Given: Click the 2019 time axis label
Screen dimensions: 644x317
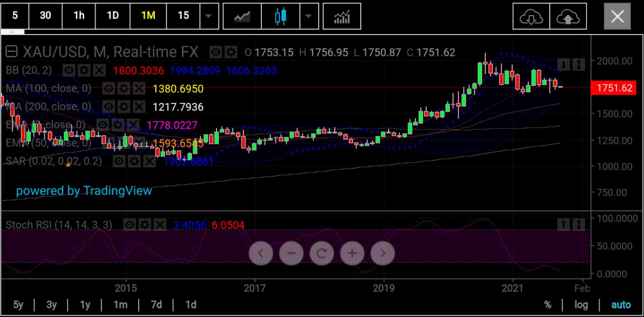Looking at the screenshot, I should tap(384, 288).
